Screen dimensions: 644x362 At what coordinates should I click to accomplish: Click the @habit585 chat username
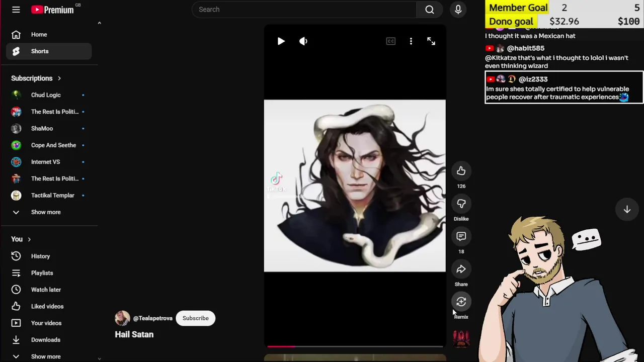point(525,48)
